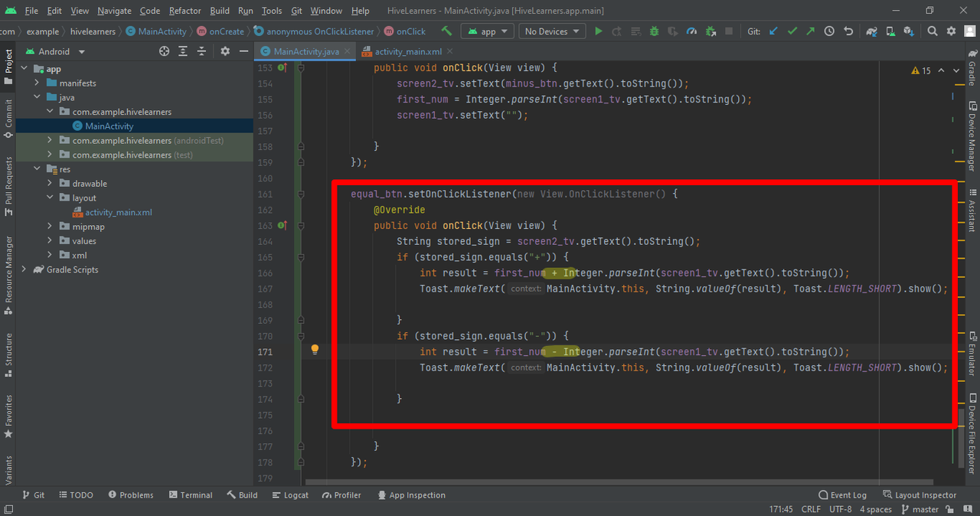Open the Navigate menu
Image resolution: width=980 pixels, height=516 pixels.
114,11
